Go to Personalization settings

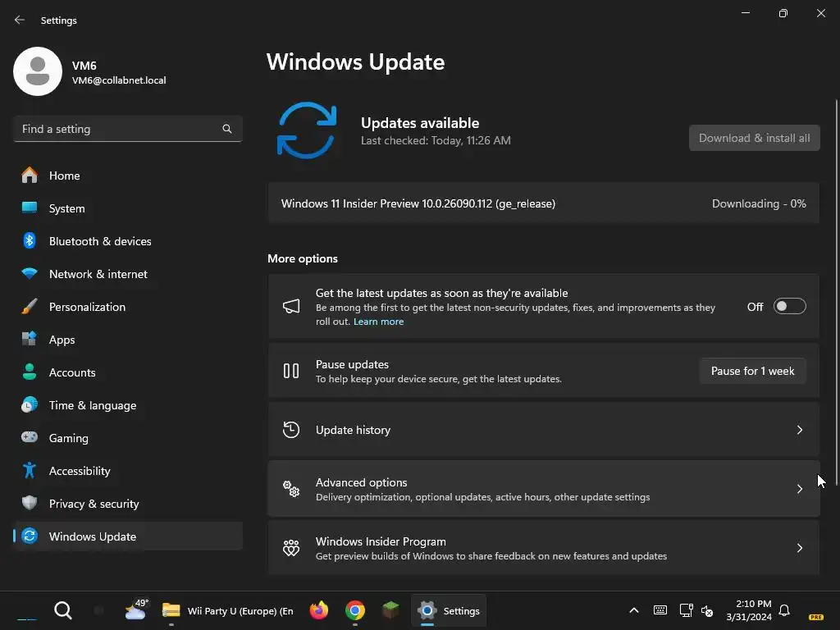tap(128, 307)
